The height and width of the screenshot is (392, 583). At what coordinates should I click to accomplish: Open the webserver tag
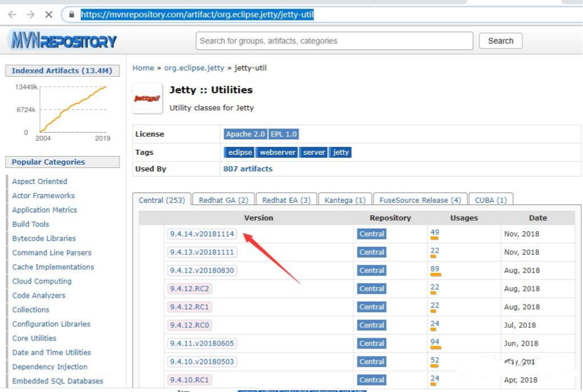pyautogui.click(x=277, y=152)
